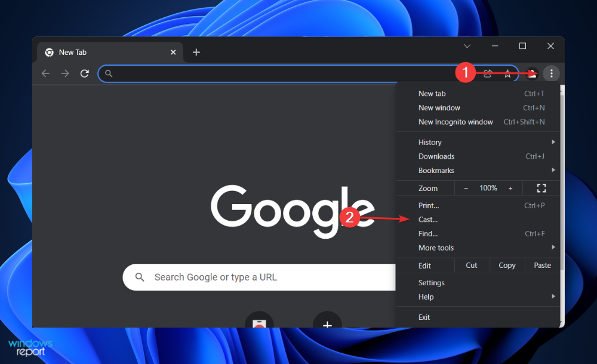Decrease zoom with the minus button
This screenshot has height=364, width=597.
pyautogui.click(x=466, y=188)
